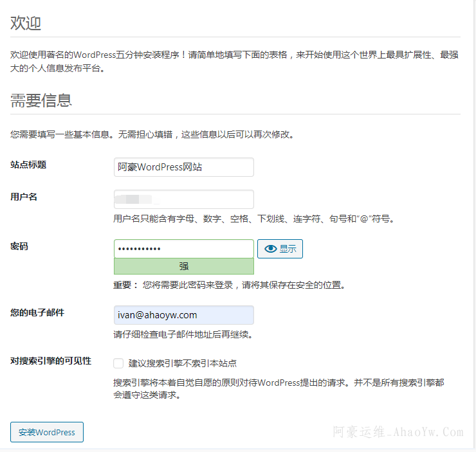Click the 用户名 field label

[24, 197]
